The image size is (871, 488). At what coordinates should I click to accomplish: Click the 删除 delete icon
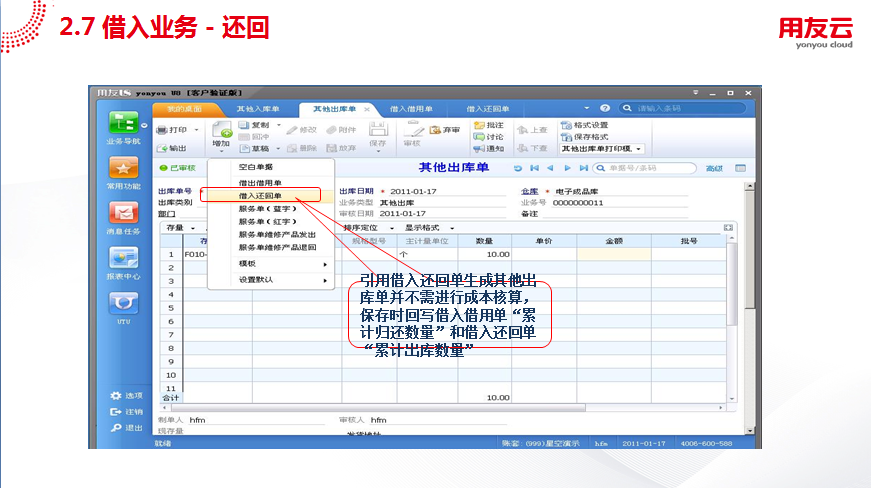click(x=292, y=148)
